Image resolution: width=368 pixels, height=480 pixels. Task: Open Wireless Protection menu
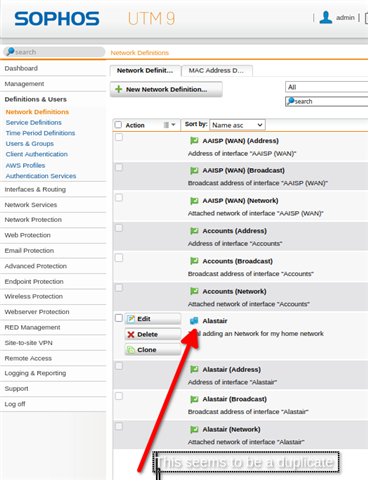(33, 296)
